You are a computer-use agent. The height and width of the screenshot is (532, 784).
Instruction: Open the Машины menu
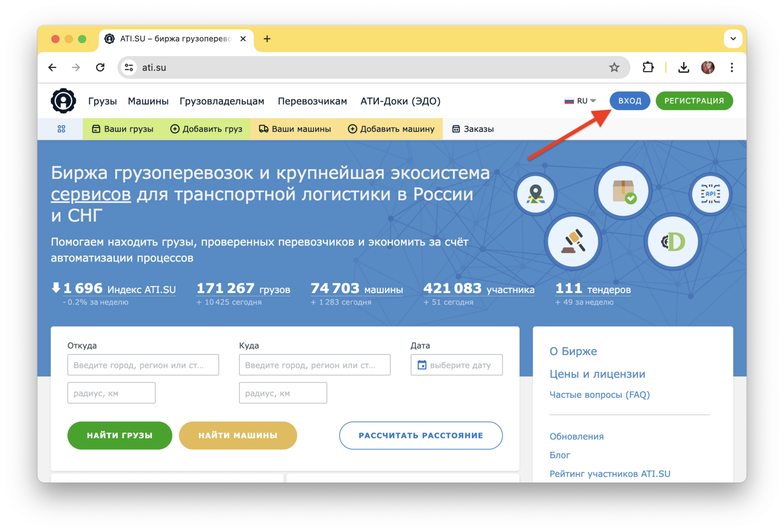coord(148,101)
